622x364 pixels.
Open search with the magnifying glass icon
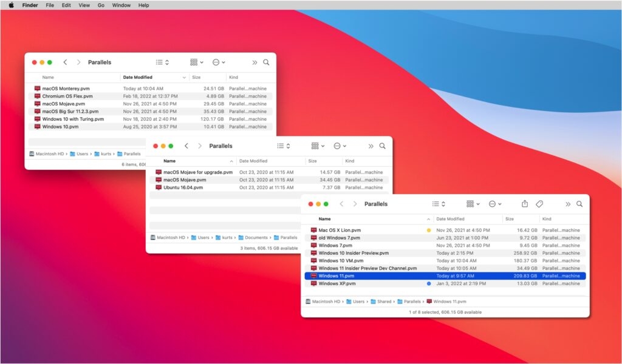click(579, 204)
